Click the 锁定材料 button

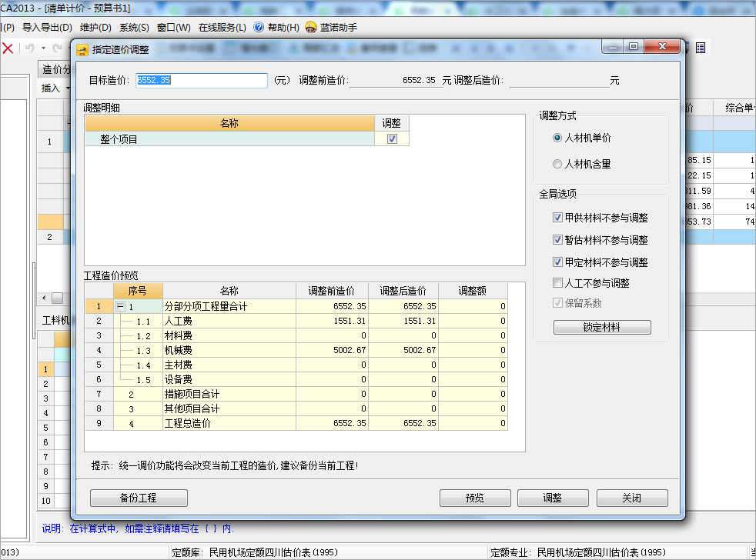click(602, 328)
